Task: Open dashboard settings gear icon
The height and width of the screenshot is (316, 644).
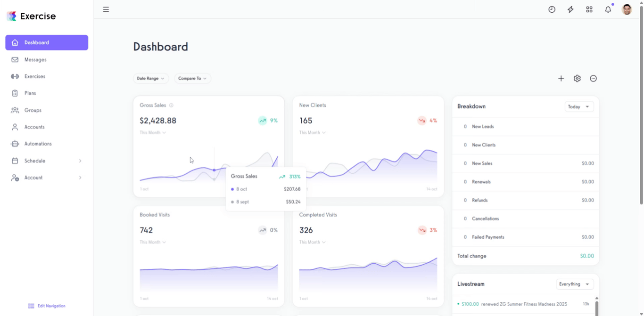Action: coord(577,79)
